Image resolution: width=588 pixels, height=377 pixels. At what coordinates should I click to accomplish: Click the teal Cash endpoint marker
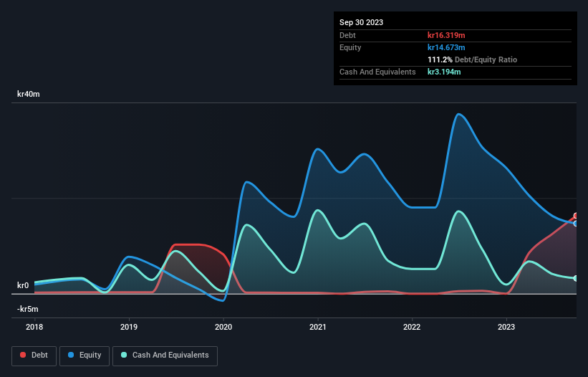click(x=576, y=278)
